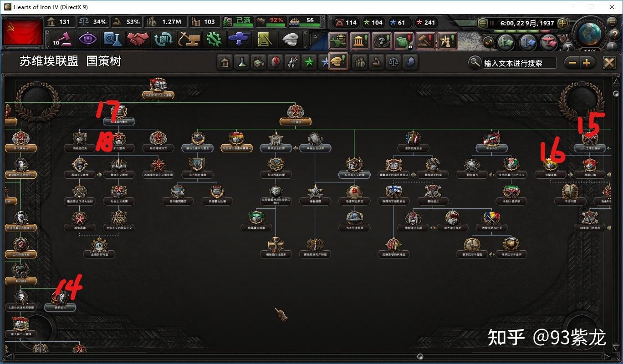Open the Production gear menu
The width and height of the screenshot is (623, 364).
[214, 39]
